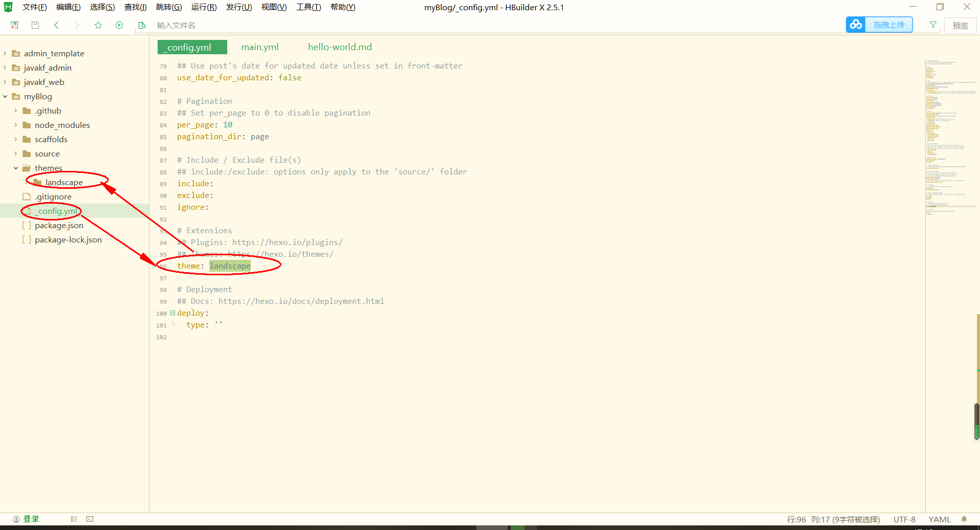The width and height of the screenshot is (980, 530).
Task: Click the YAML language mode indicator
Action: 940,519
